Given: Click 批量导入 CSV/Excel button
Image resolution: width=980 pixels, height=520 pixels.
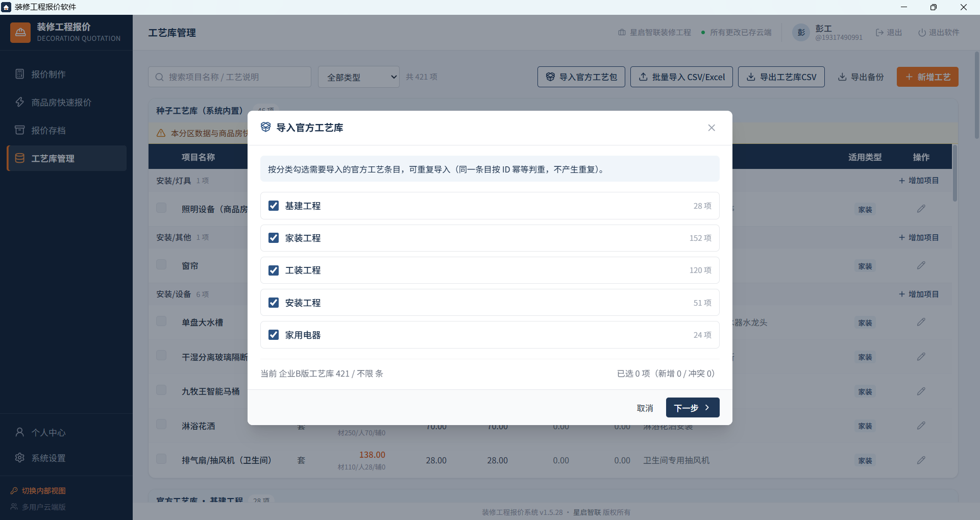Looking at the screenshot, I should point(682,77).
